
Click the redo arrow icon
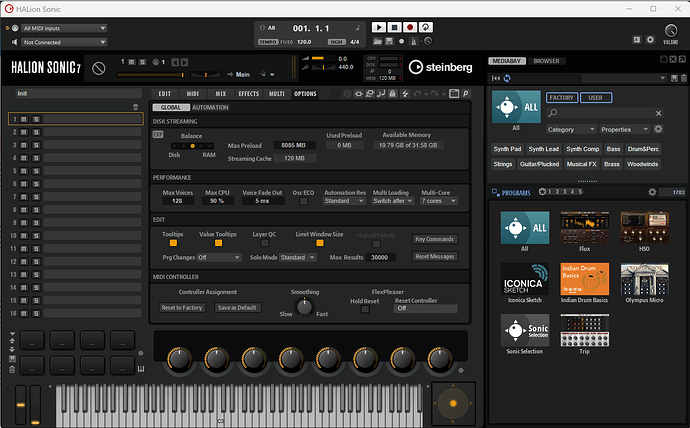[434, 94]
